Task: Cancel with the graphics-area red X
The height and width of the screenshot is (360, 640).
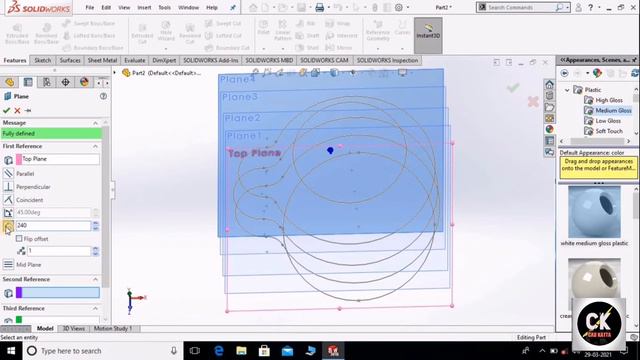Action: coord(533,101)
